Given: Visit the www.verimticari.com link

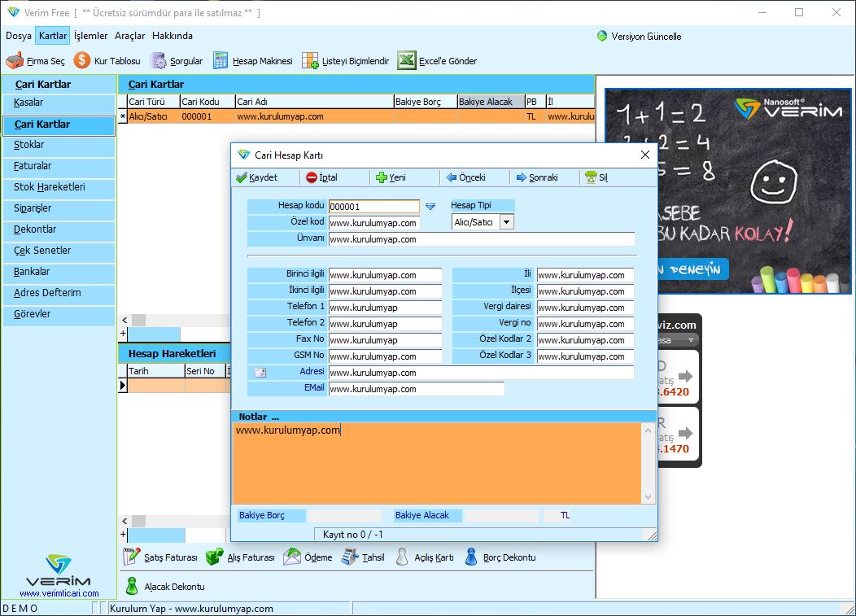Looking at the screenshot, I should pos(59,593).
